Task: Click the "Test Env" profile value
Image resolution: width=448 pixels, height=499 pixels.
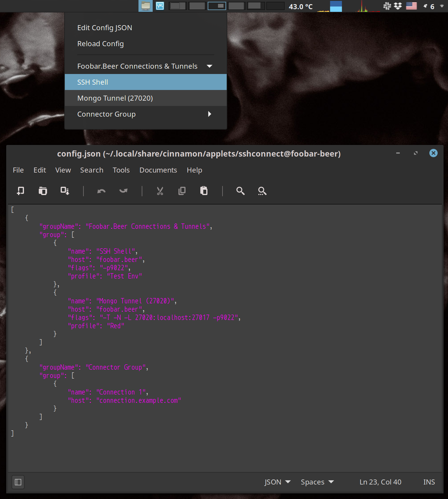Action: click(x=125, y=276)
